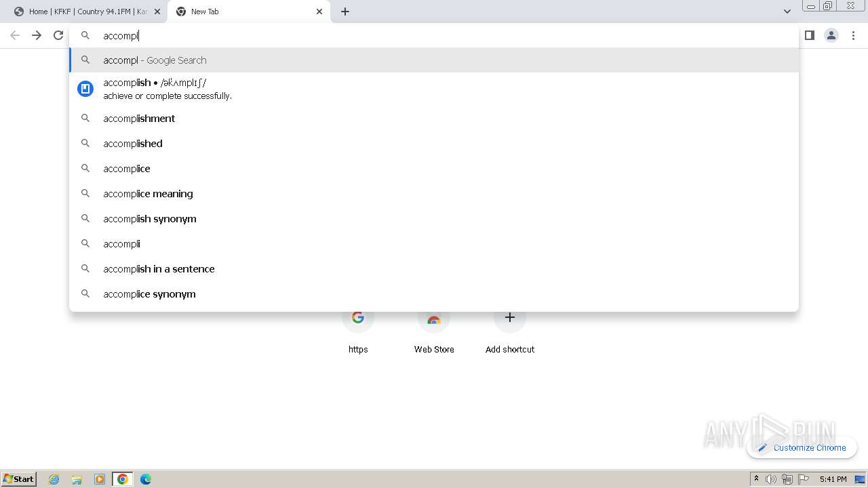Click the browser forward arrow
Image resolution: width=868 pixels, height=488 pixels.
click(37, 35)
